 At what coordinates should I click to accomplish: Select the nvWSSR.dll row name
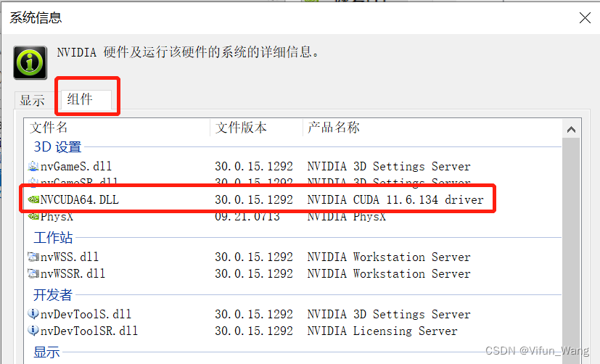click(x=73, y=274)
